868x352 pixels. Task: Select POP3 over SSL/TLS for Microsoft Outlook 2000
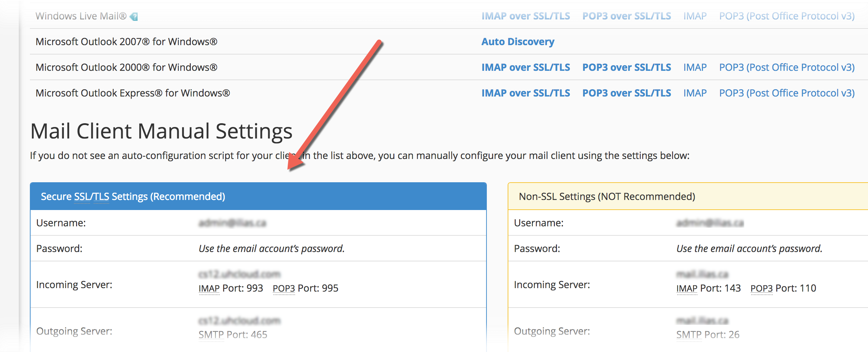point(627,67)
